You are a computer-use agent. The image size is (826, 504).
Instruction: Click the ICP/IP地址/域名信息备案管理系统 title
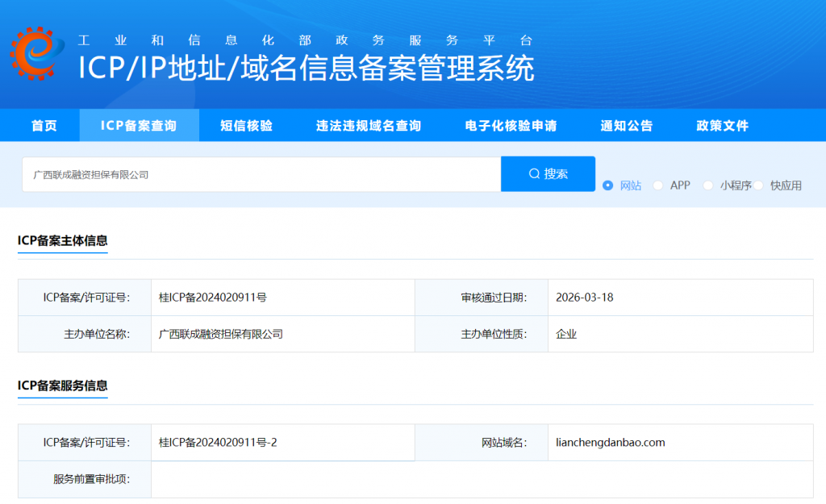tap(307, 68)
